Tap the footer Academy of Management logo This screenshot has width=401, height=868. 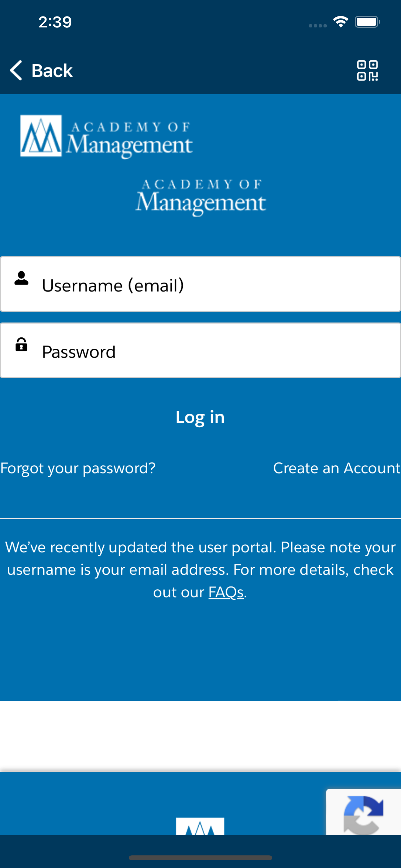pyautogui.click(x=200, y=826)
